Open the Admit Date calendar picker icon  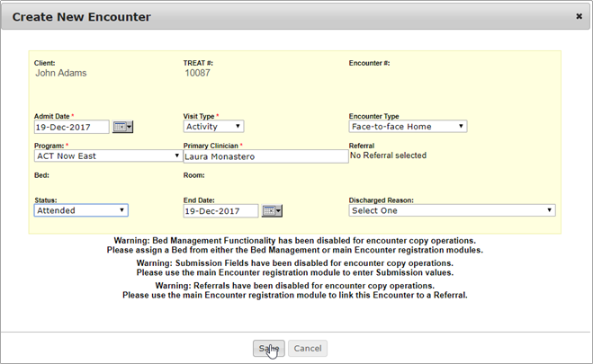point(123,127)
